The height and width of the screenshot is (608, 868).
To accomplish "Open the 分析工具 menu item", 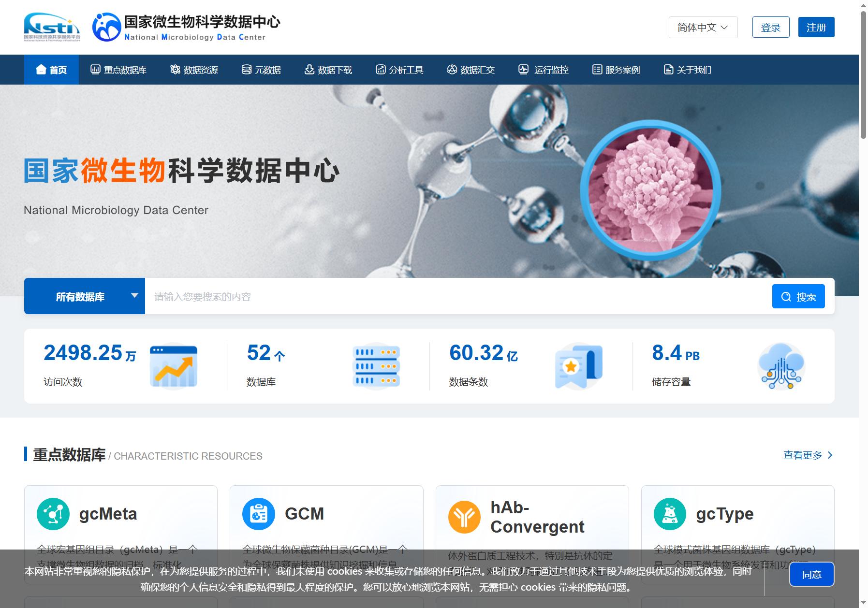I will point(399,70).
